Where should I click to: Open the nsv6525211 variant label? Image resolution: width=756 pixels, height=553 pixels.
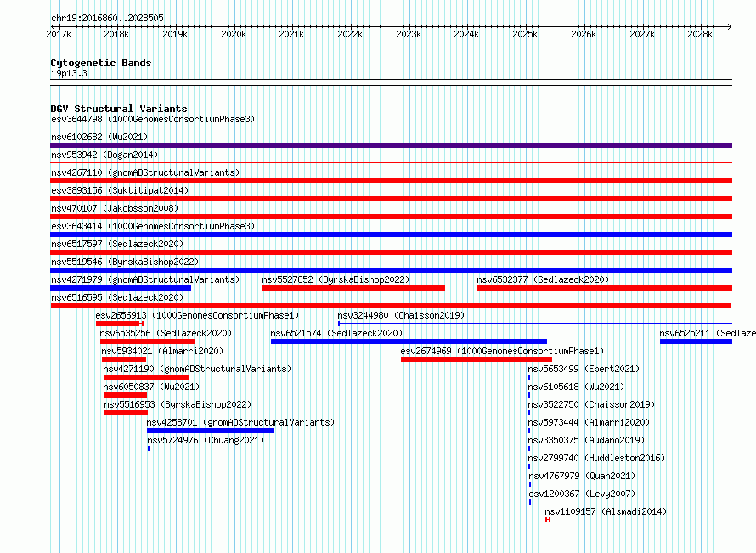tap(708, 333)
